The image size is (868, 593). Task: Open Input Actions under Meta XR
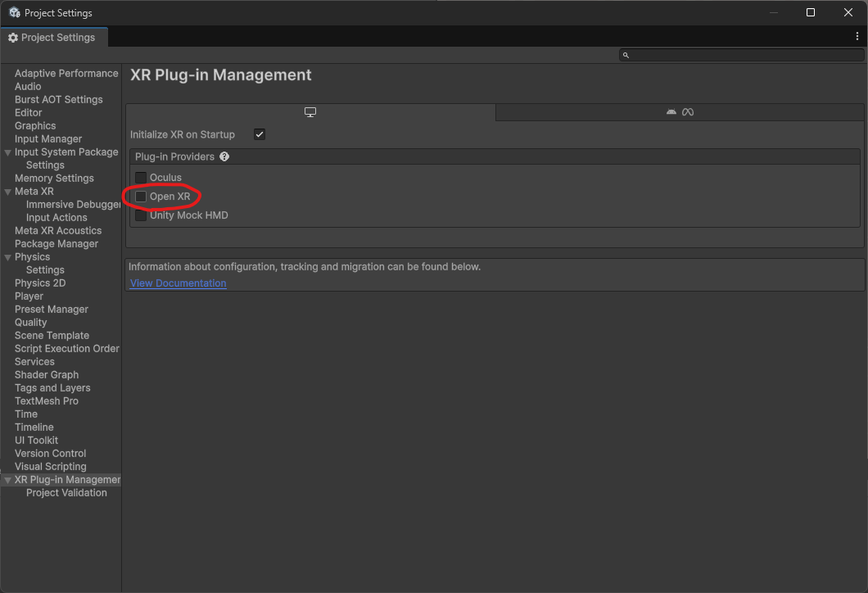(x=57, y=218)
